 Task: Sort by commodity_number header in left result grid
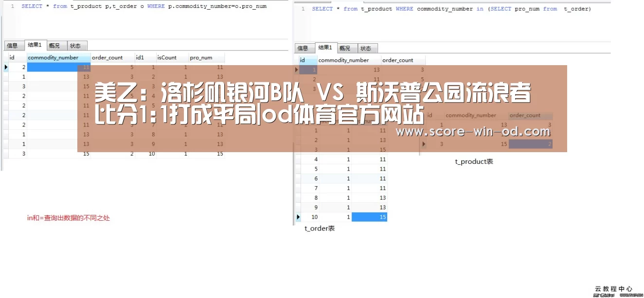click(59, 57)
